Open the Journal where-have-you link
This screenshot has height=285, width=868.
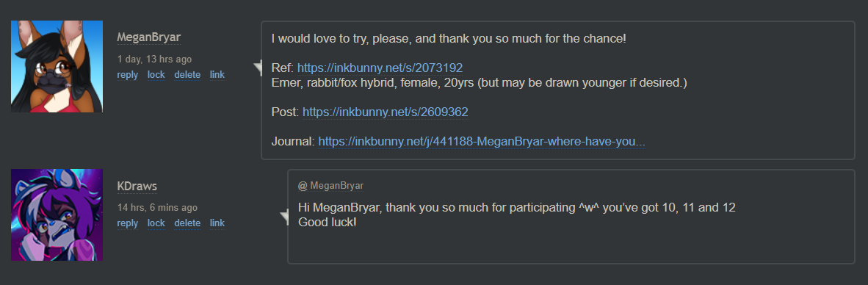point(482,142)
